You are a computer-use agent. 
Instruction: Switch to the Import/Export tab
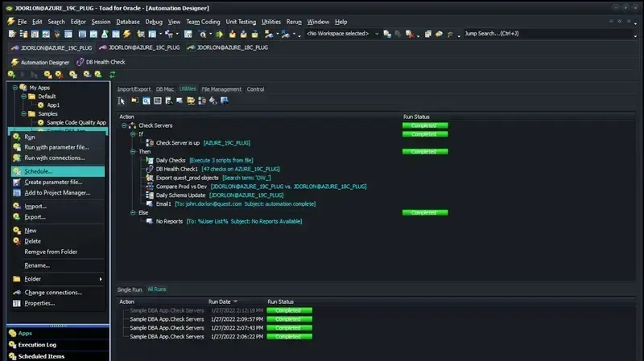coord(134,89)
